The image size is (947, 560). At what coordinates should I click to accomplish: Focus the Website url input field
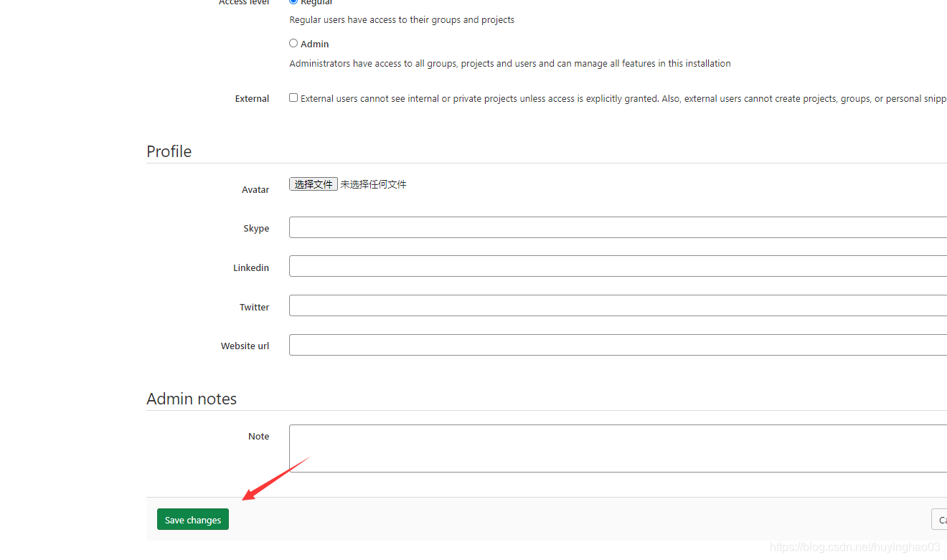618,345
